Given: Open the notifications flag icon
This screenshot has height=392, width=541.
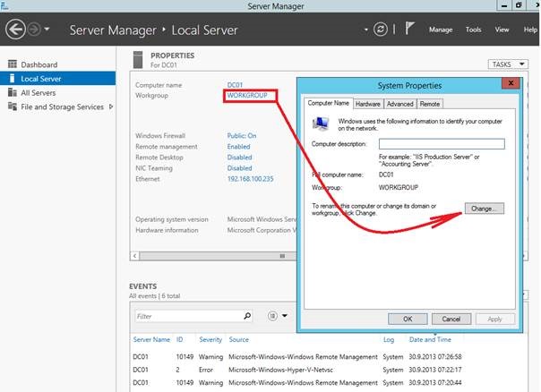Looking at the screenshot, I should tap(409, 29).
